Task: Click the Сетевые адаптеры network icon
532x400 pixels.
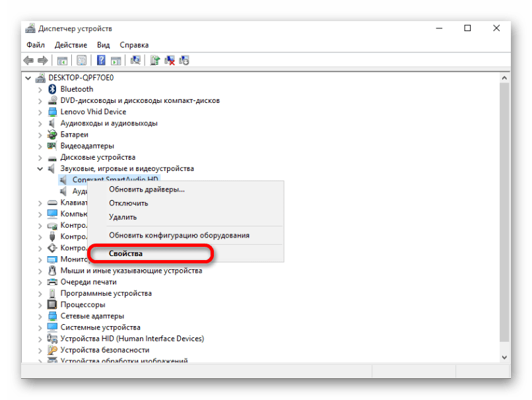Action: (52, 316)
